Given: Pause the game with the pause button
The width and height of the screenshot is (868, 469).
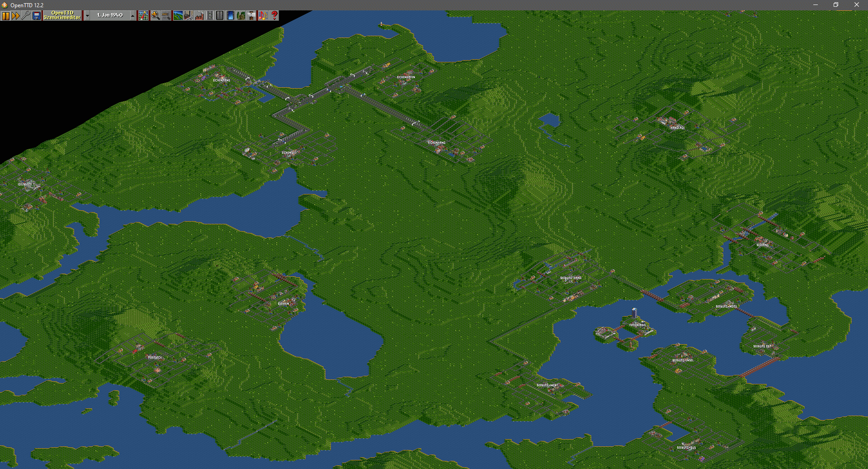Looking at the screenshot, I should [5, 16].
